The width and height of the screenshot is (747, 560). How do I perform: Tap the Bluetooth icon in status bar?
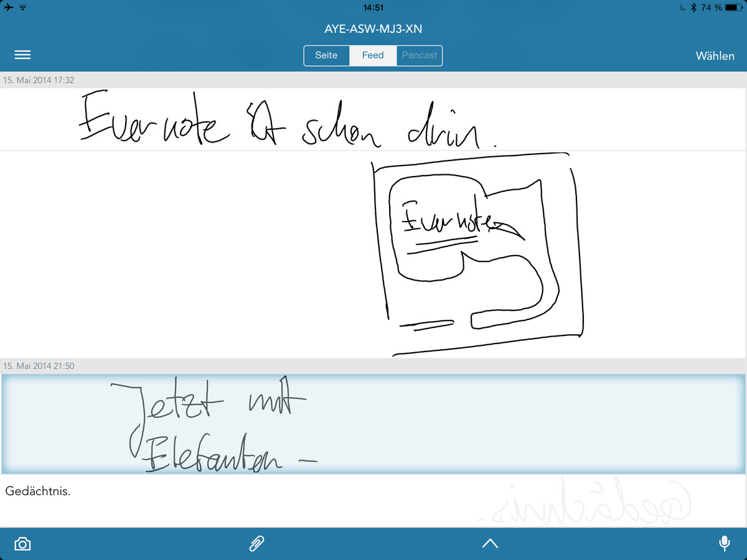coord(693,7)
